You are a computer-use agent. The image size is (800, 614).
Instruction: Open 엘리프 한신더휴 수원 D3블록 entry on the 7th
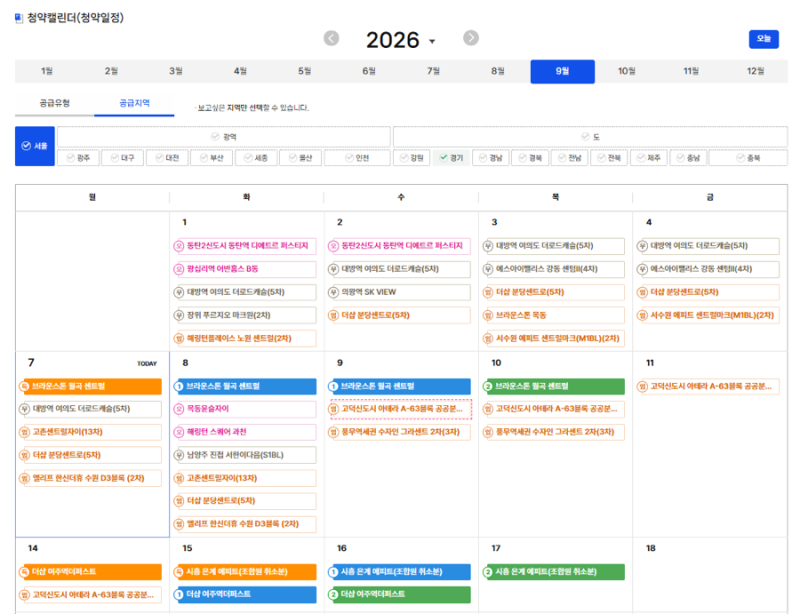pos(90,478)
